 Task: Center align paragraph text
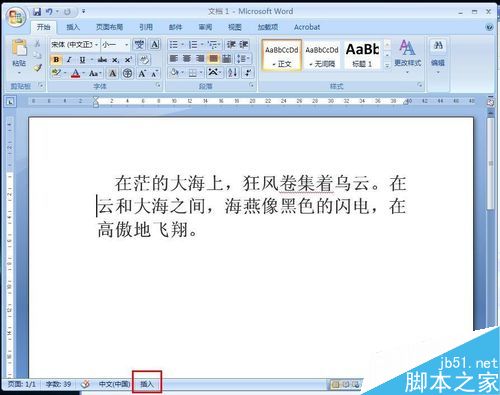[187, 59]
